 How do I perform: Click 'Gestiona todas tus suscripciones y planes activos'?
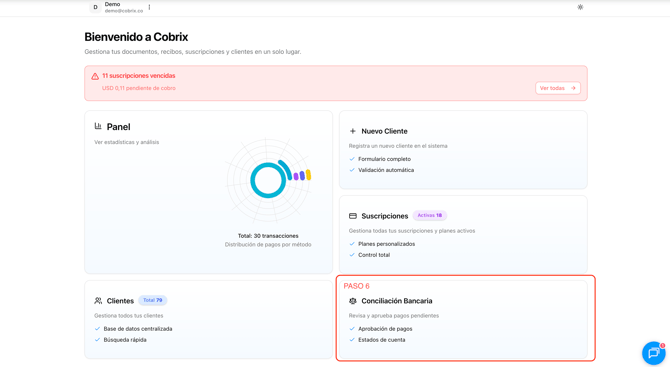(412, 231)
